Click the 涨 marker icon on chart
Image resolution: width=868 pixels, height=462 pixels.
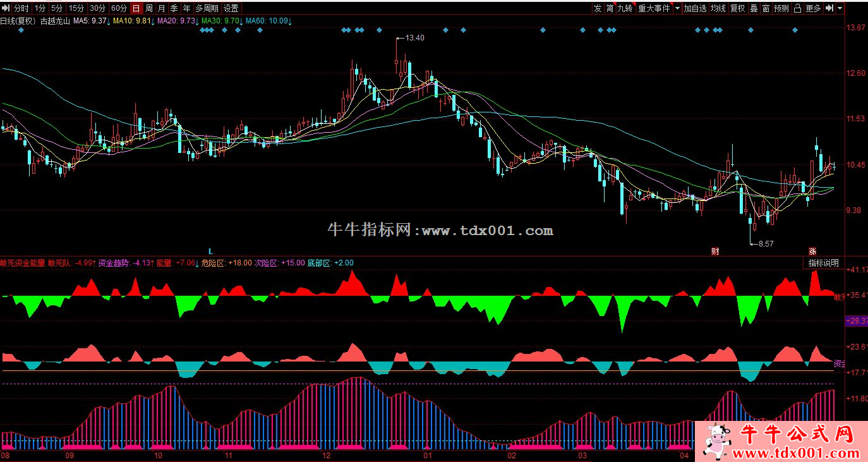click(812, 251)
